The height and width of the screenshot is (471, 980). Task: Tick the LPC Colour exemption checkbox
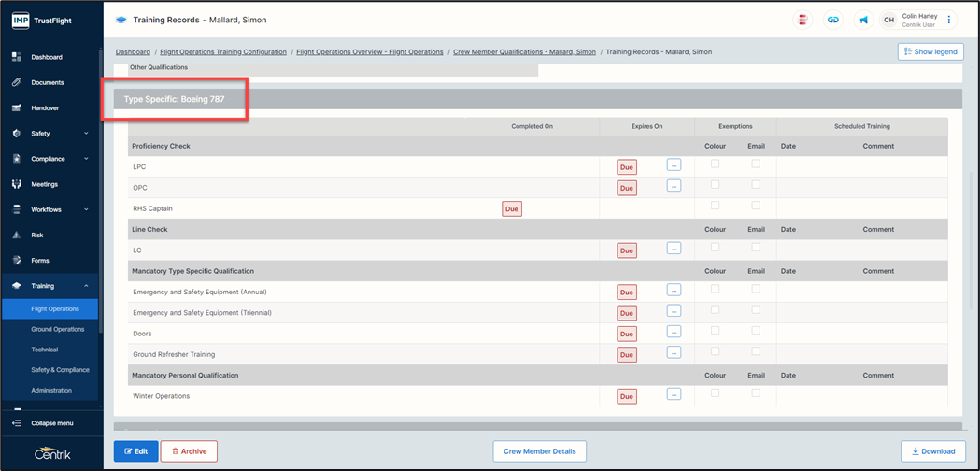[x=715, y=164]
